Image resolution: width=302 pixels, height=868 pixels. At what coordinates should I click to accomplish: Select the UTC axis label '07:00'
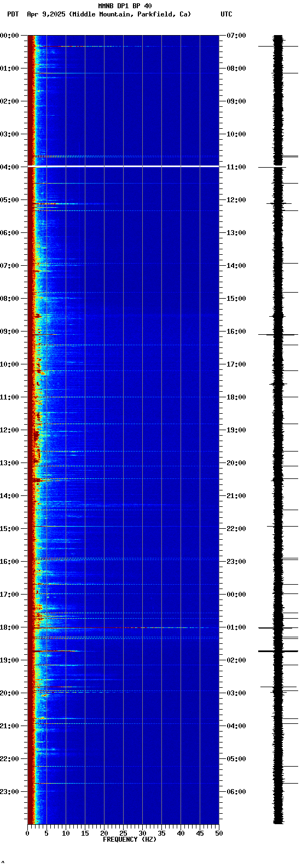tap(236, 36)
